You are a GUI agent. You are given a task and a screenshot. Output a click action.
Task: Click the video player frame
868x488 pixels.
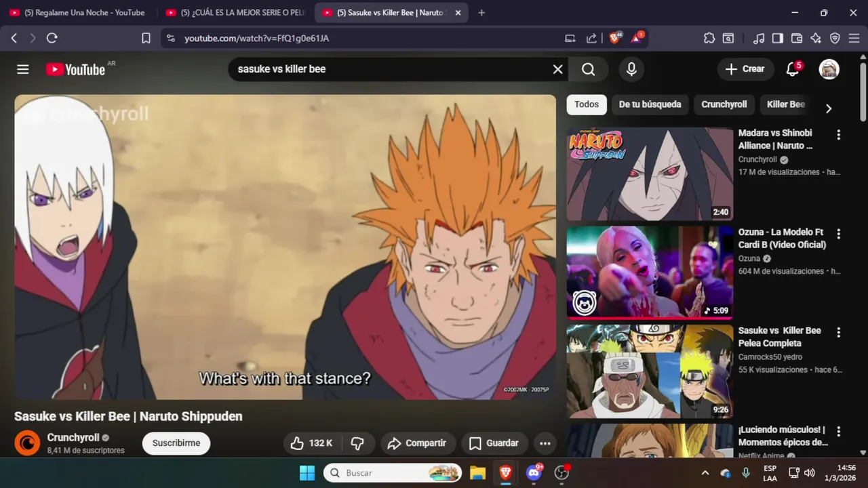click(x=285, y=247)
